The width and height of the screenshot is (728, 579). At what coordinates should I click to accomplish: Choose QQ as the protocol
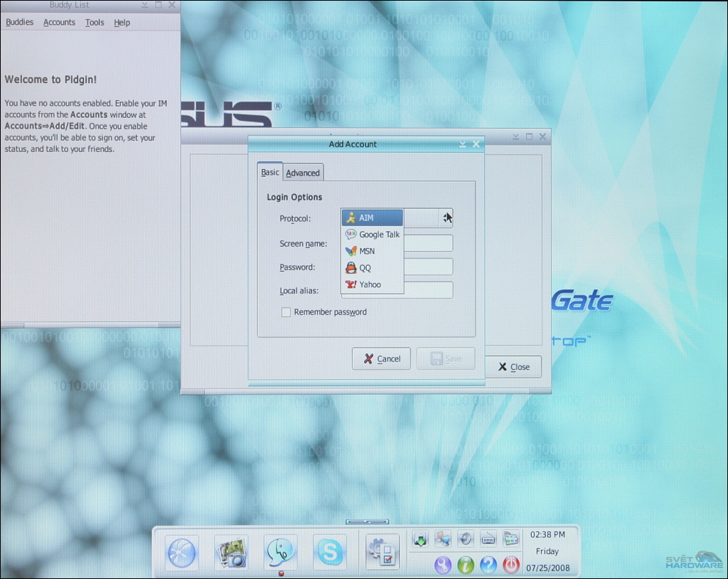(364, 268)
